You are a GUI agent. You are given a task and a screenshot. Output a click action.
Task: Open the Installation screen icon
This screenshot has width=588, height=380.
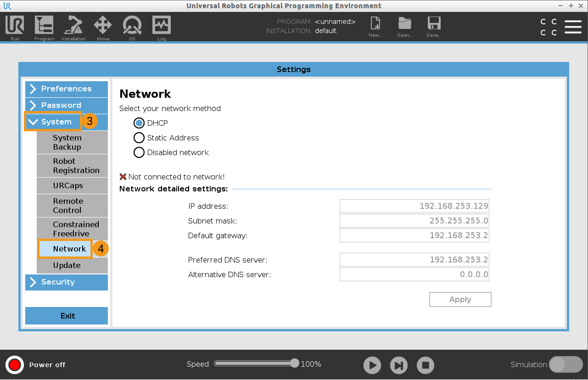click(x=73, y=27)
